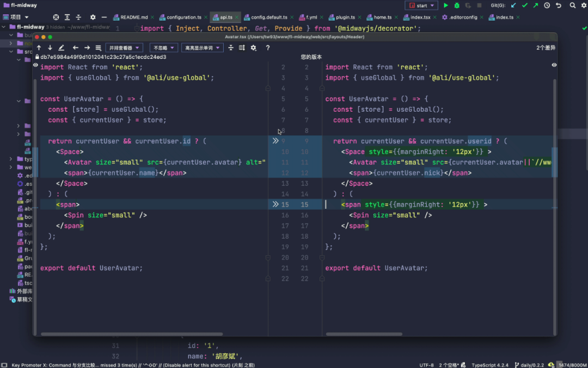This screenshot has height=368, width=588.
Task: Select 草稿文 scratches node in tree
Action: [21, 300]
